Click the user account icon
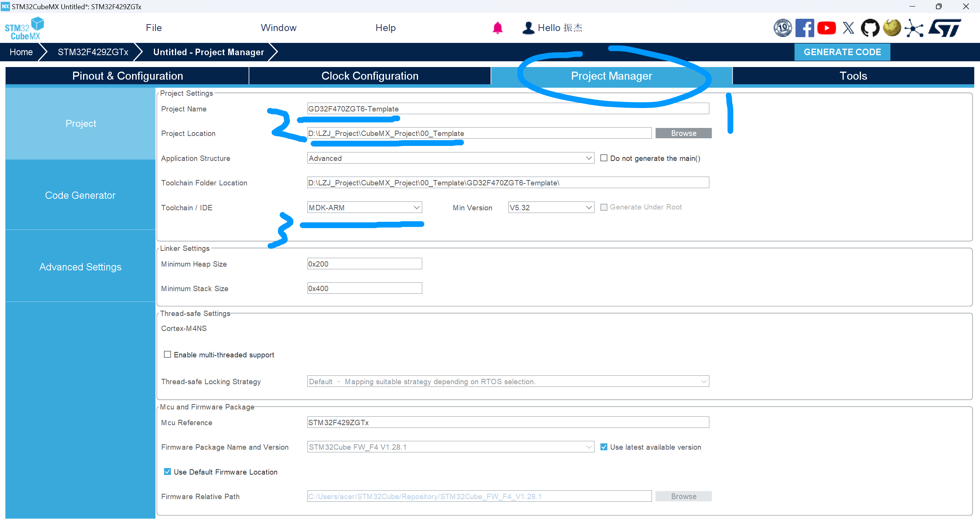The width and height of the screenshot is (980, 524). pos(528,28)
